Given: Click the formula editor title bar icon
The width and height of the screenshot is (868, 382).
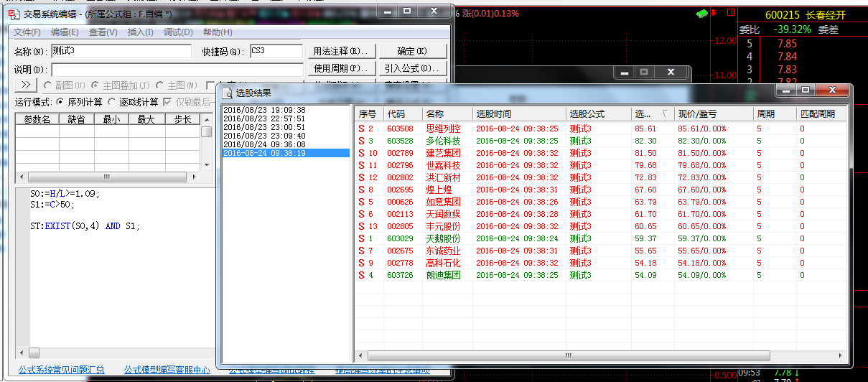Looking at the screenshot, I should [13, 13].
